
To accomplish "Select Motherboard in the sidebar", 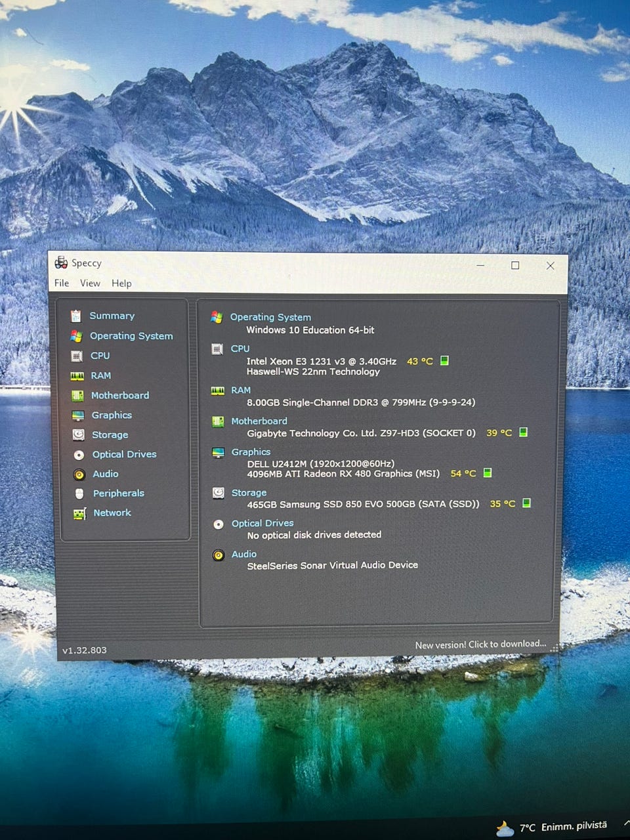I will click(120, 395).
